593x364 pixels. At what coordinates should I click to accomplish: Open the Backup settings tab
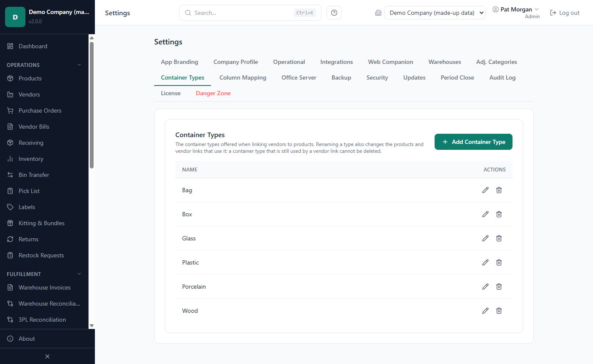point(341,77)
